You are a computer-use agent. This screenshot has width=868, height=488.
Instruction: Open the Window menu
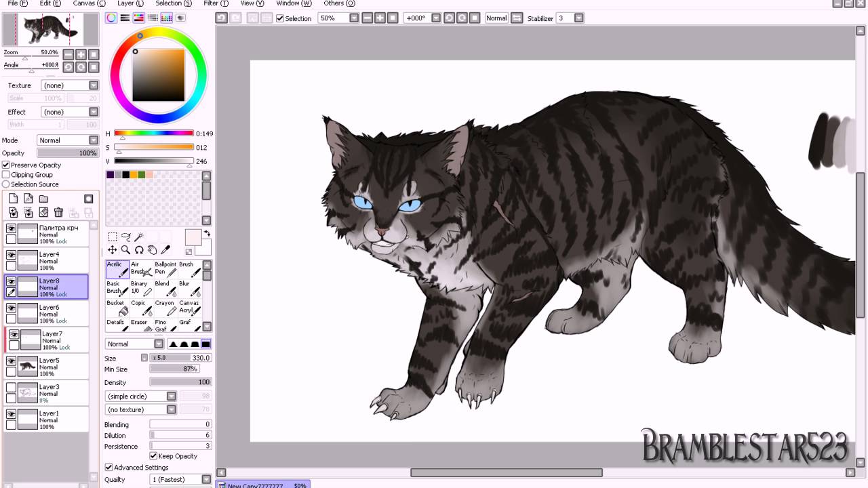coord(294,3)
